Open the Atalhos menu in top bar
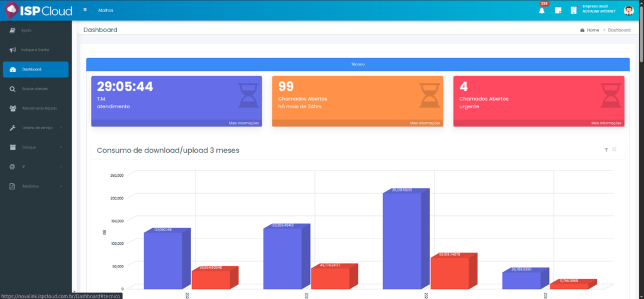The height and width of the screenshot is (299, 644). click(x=106, y=11)
